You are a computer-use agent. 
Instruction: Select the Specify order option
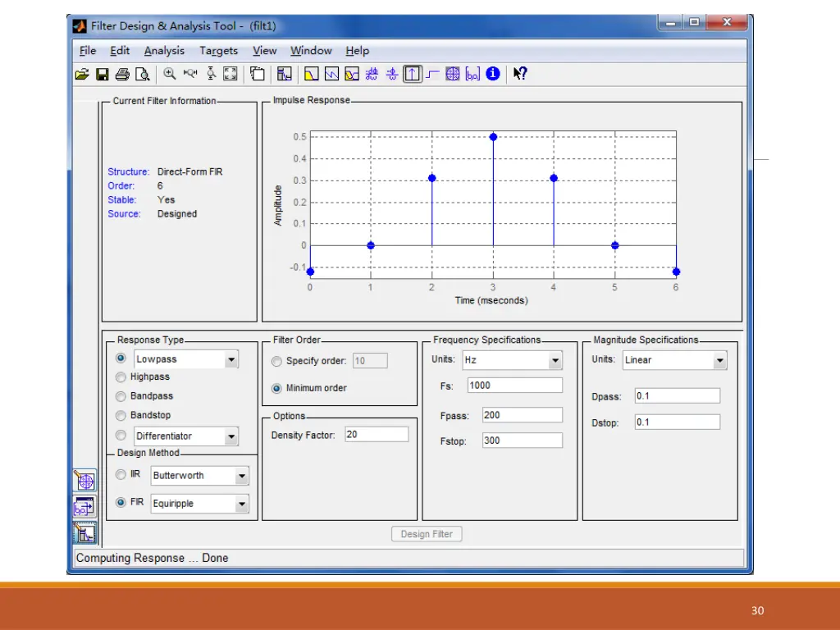pos(276,362)
